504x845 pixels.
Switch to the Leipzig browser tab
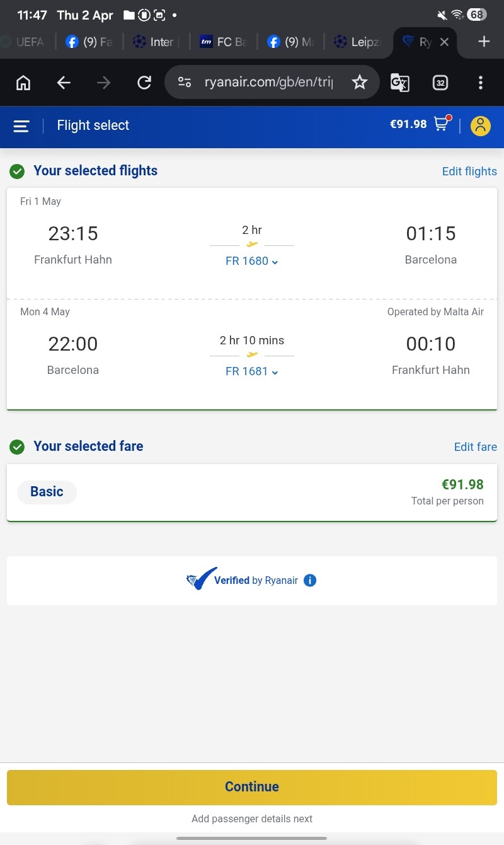(359, 42)
